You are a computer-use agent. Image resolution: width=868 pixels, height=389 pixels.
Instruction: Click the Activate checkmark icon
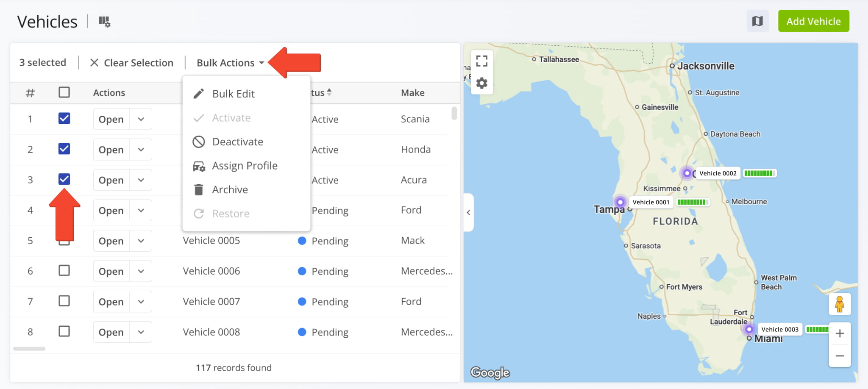pyautogui.click(x=199, y=118)
